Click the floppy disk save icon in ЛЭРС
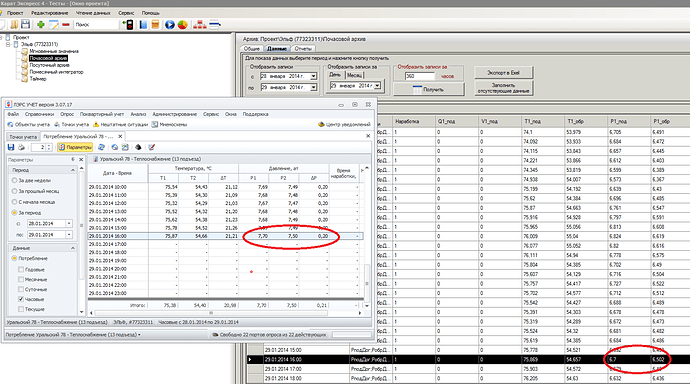 click(11, 147)
